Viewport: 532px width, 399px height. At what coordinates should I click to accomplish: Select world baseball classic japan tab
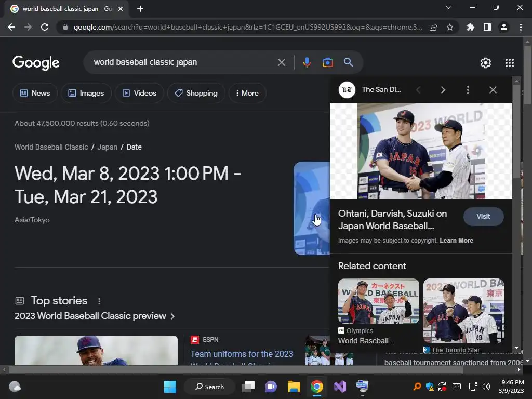pos(66,9)
